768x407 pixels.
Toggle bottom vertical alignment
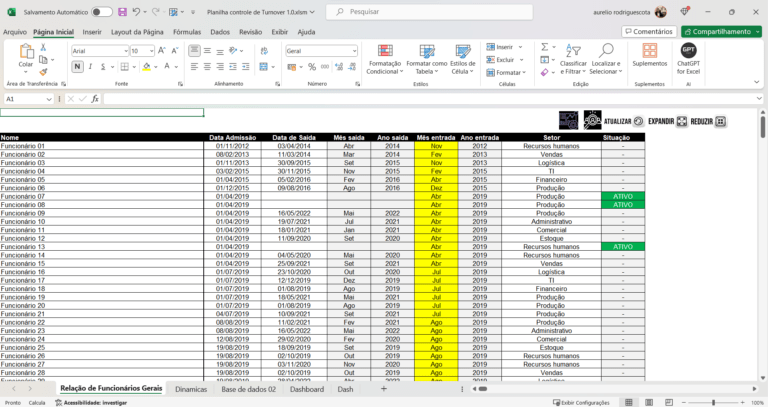click(x=220, y=50)
